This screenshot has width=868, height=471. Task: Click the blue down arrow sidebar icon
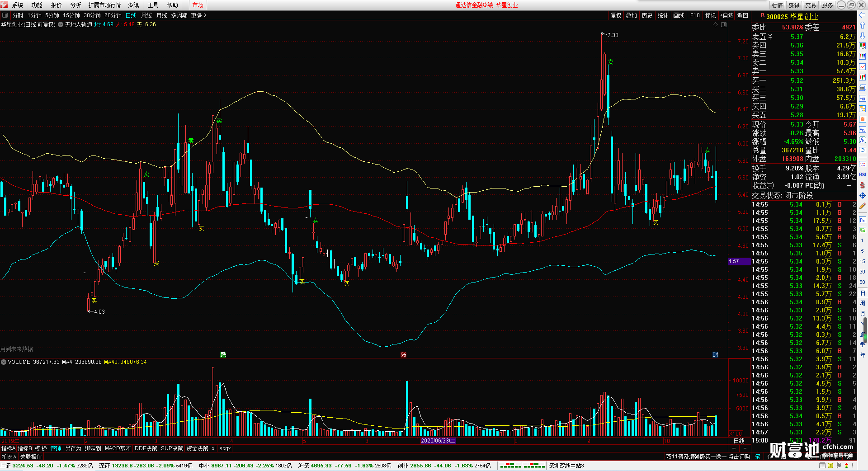click(x=863, y=36)
